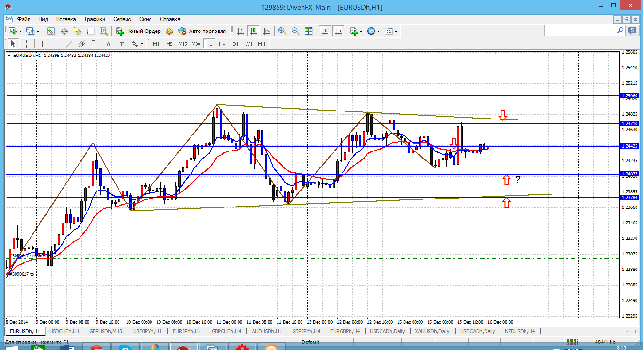Switch to candlestick chart mode
644x350 pixels.
pos(254,31)
